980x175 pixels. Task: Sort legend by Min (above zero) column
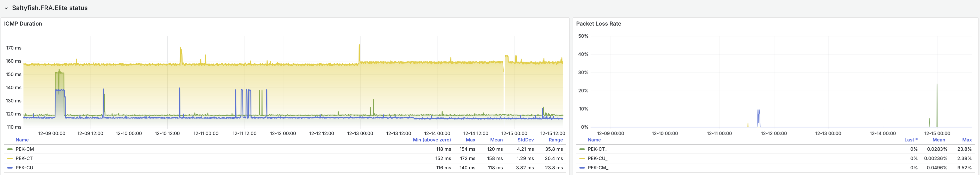(x=431, y=140)
